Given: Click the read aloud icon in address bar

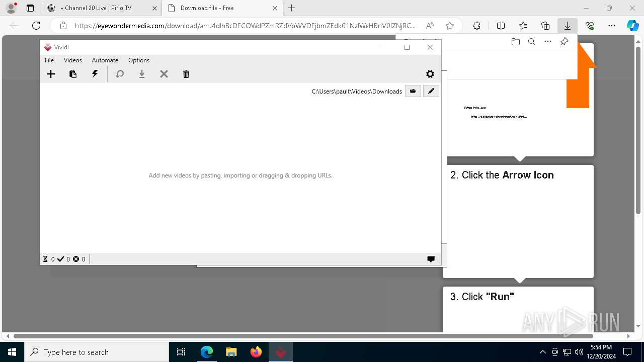Looking at the screenshot, I should (430, 26).
